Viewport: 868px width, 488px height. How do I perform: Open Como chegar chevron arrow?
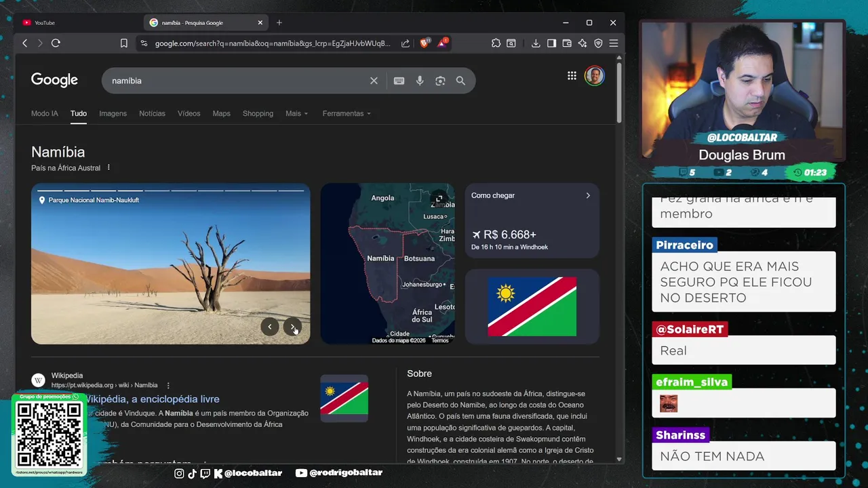588,195
